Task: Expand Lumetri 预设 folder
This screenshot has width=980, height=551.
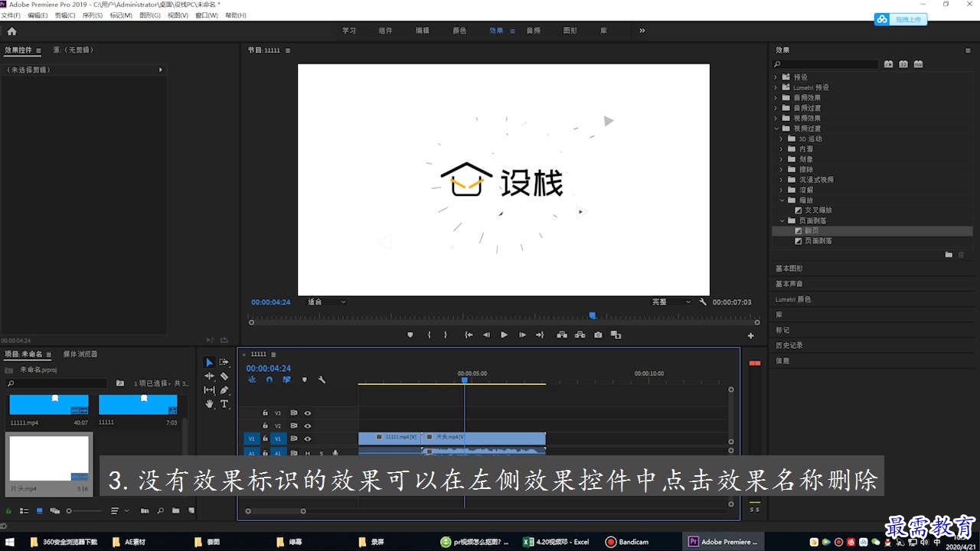Action: (775, 87)
